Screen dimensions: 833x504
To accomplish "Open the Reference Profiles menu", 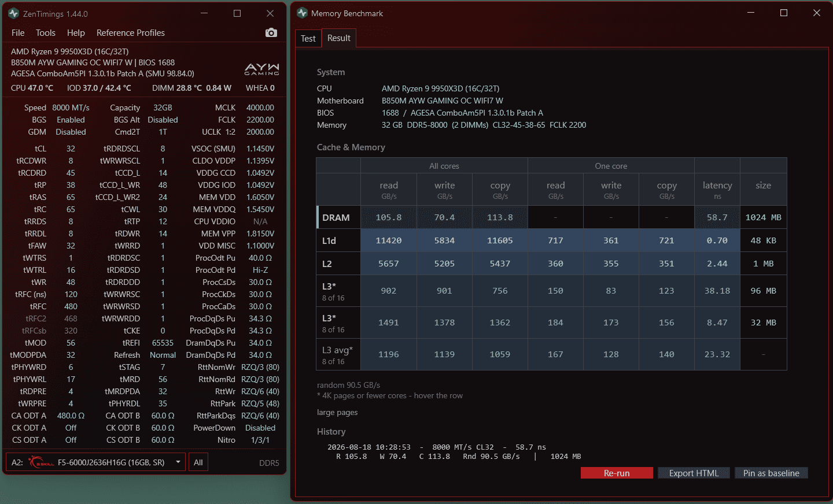I will pos(131,33).
